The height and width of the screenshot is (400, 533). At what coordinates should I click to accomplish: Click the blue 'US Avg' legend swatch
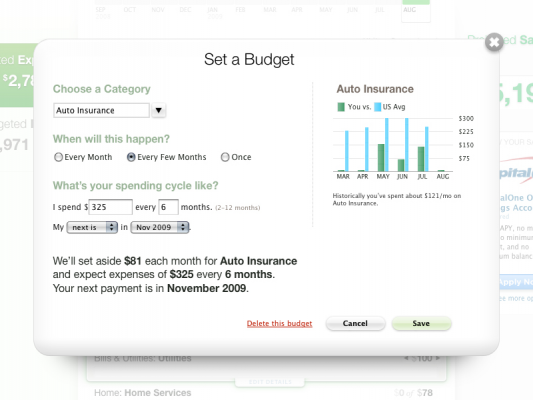[x=377, y=107]
